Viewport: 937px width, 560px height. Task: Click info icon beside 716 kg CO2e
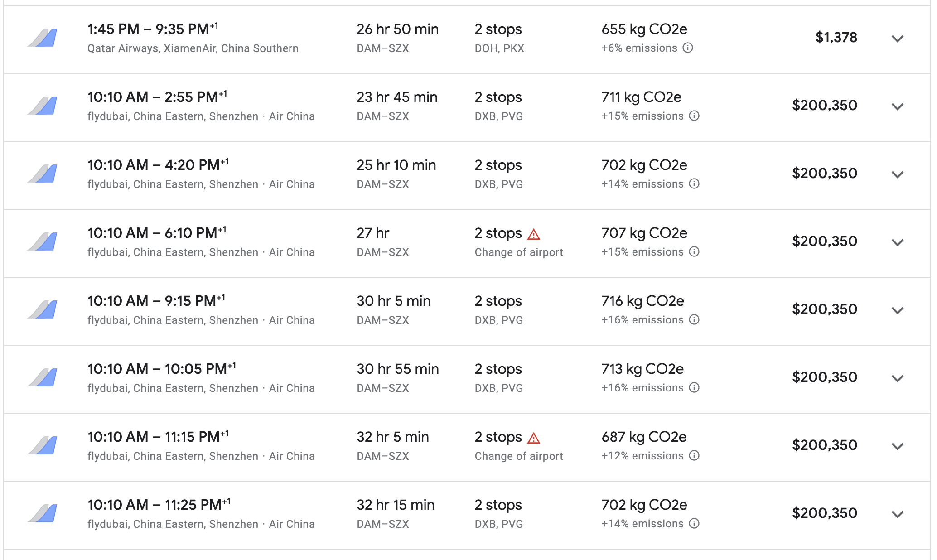click(x=694, y=320)
